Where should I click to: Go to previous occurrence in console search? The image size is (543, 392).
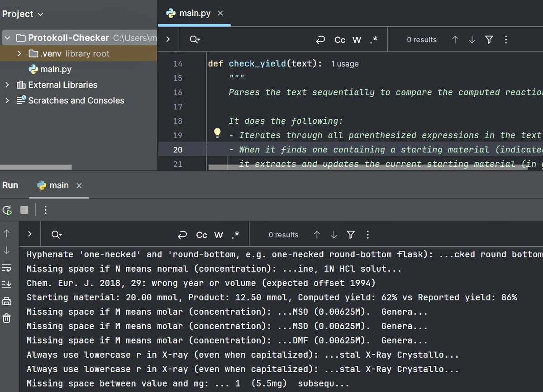[317, 235]
